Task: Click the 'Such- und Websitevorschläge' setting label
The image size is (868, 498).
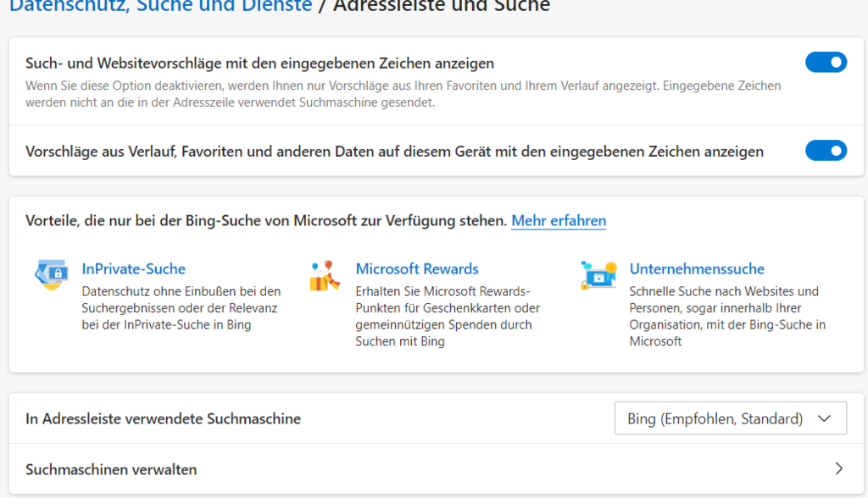Action: coord(259,64)
